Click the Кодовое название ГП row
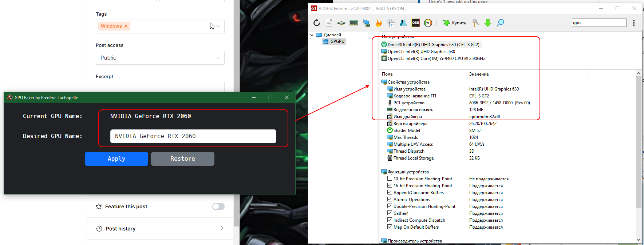 click(x=411, y=96)
